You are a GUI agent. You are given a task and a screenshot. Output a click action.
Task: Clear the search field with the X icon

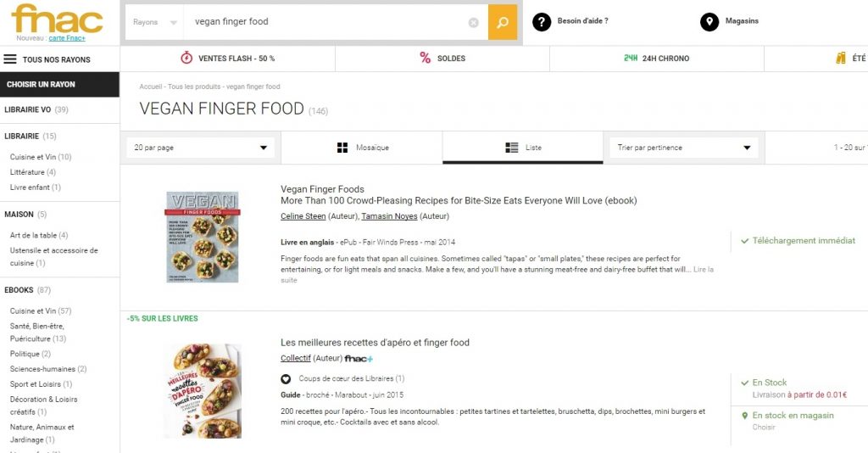click(x=473, y=22)
